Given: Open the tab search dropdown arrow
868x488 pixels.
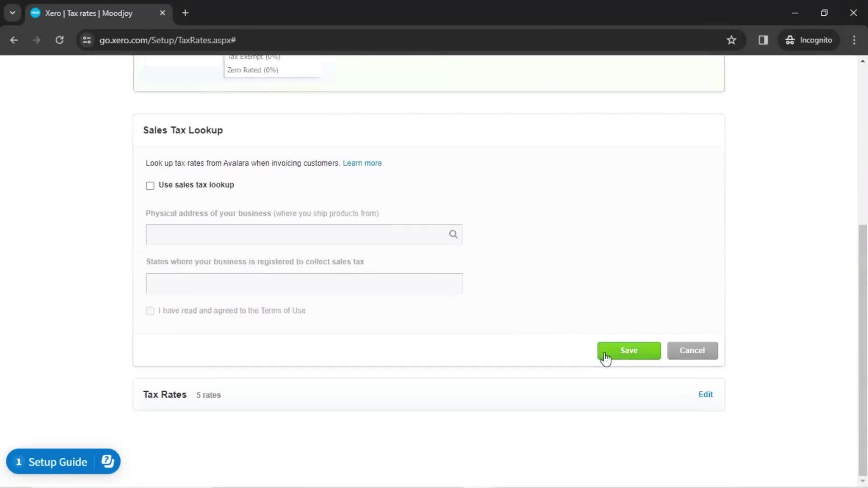Looking at the screenshot, I should coord(13,13).
